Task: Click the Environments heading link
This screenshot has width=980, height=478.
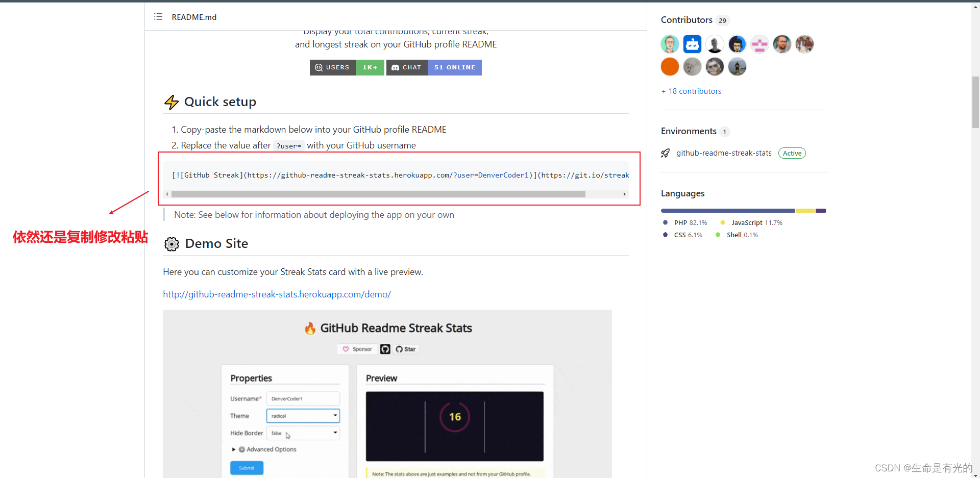Action: click(689, 131)
